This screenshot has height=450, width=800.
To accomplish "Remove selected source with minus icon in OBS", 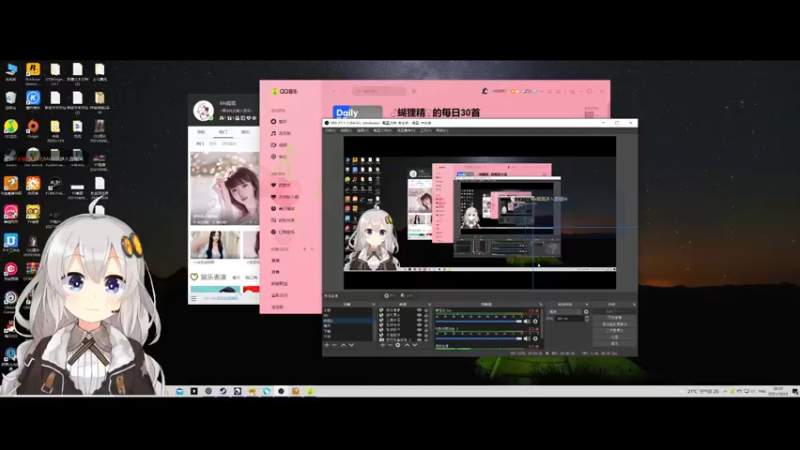I will (x=390, y=345).
